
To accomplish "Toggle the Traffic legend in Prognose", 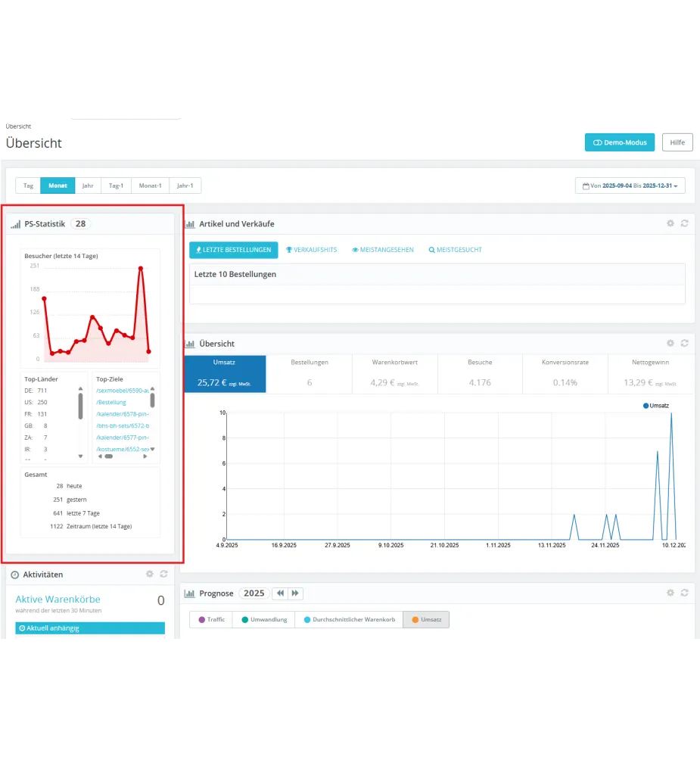I will pyautogui.click(x=210, y=619).
